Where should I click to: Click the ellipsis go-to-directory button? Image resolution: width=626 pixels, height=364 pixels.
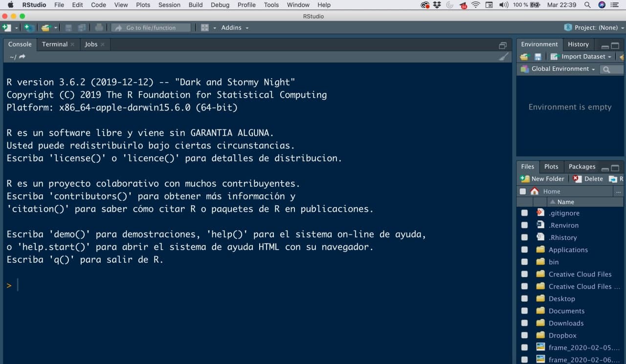(x=619, y=192)
